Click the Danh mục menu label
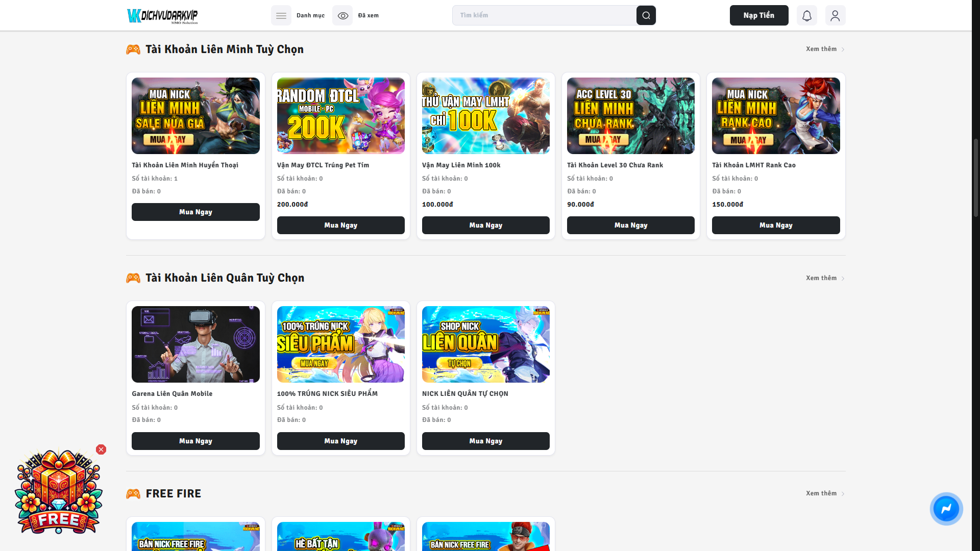Screen dimensions: 980x551 pos(310,15)
